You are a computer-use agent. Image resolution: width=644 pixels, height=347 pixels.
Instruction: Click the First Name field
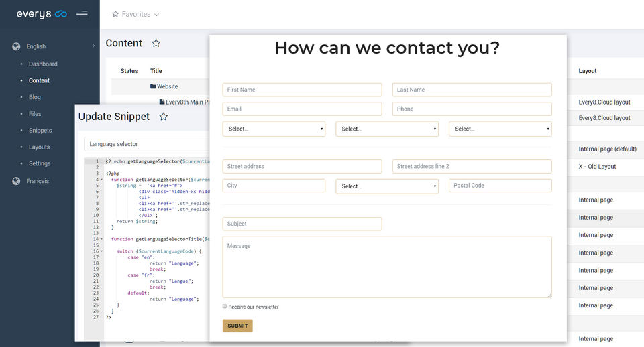(303, 90)
